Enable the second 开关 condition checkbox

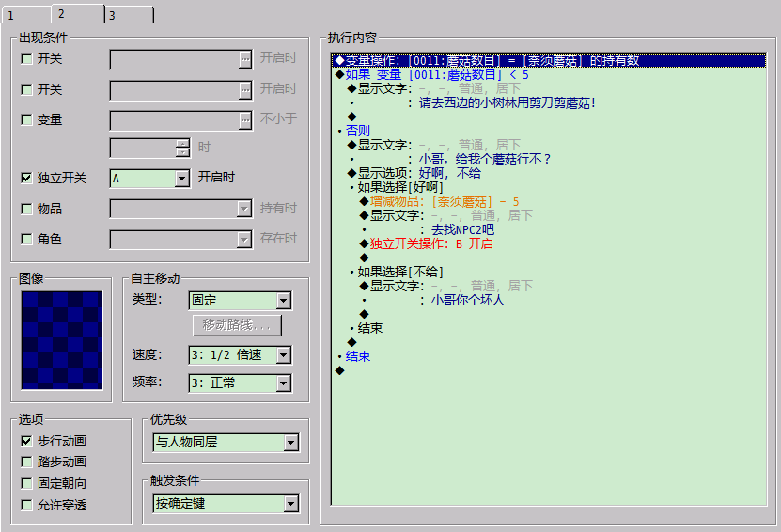click(26, 89)
